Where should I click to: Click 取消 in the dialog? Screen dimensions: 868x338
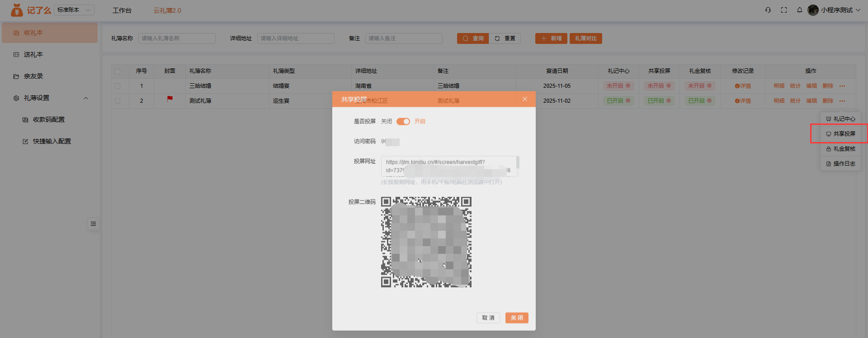click(x=488, y=318)
